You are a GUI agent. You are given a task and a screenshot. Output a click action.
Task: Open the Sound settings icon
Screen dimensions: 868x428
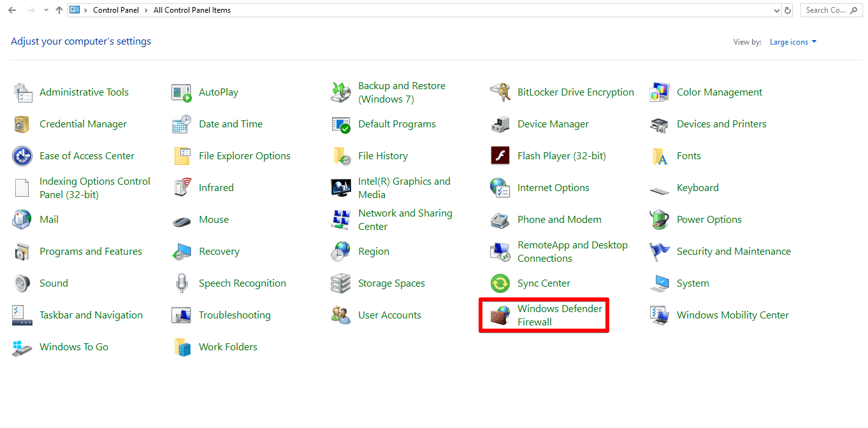(54, 283)
